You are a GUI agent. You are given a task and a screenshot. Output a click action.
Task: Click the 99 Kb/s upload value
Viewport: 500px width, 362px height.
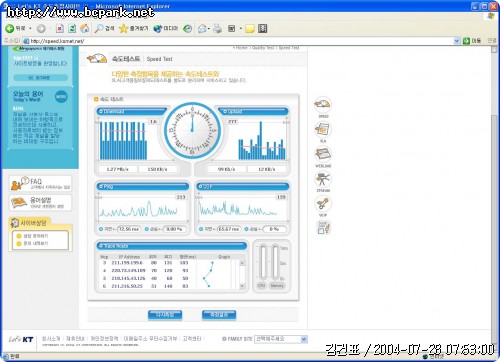point(226,169)
